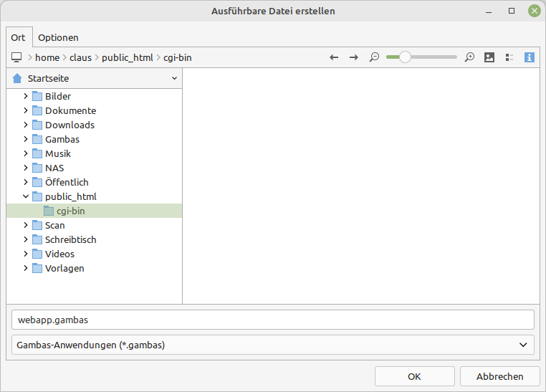Select the cgi-bin folder icon in tree
Viewport: 546px width, 392px height.
coord(48,211)
